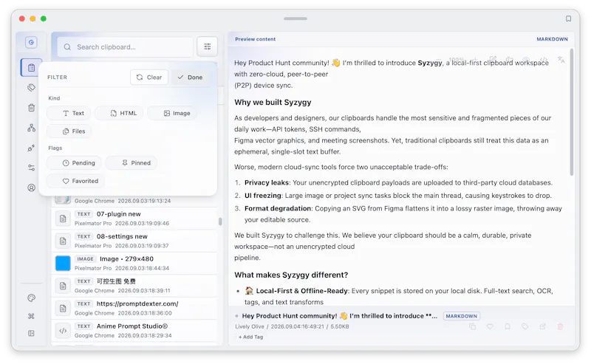The image size is (591, 364).
Task: Open the keyboard shortcuts command icon
Action: click(31, 316)
